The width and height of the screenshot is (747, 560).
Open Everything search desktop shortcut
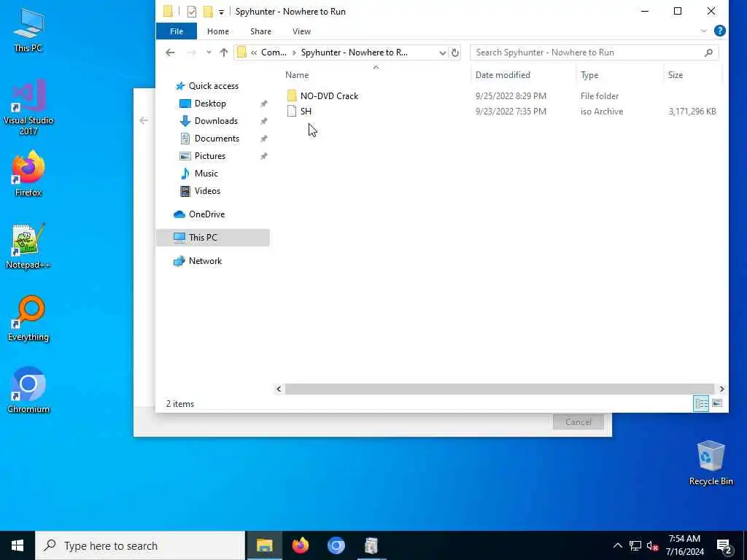(x=28, y=319)
